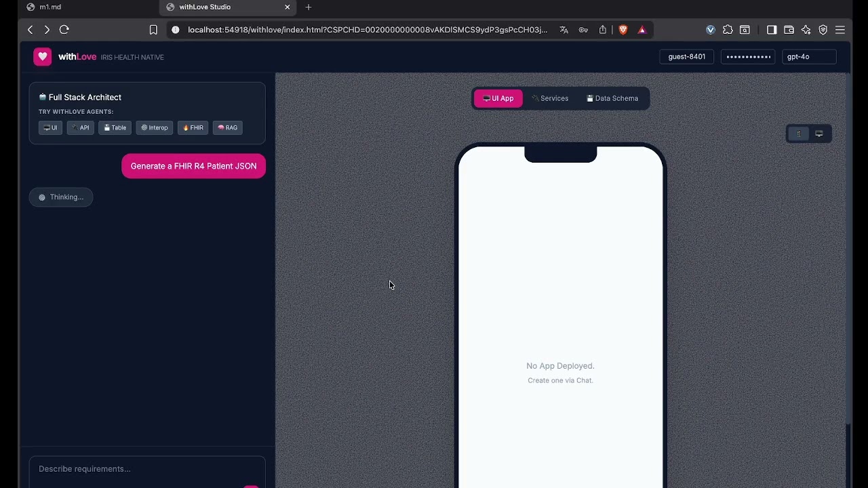Click the masked API key field
The image size is (868, 488).
748,57
